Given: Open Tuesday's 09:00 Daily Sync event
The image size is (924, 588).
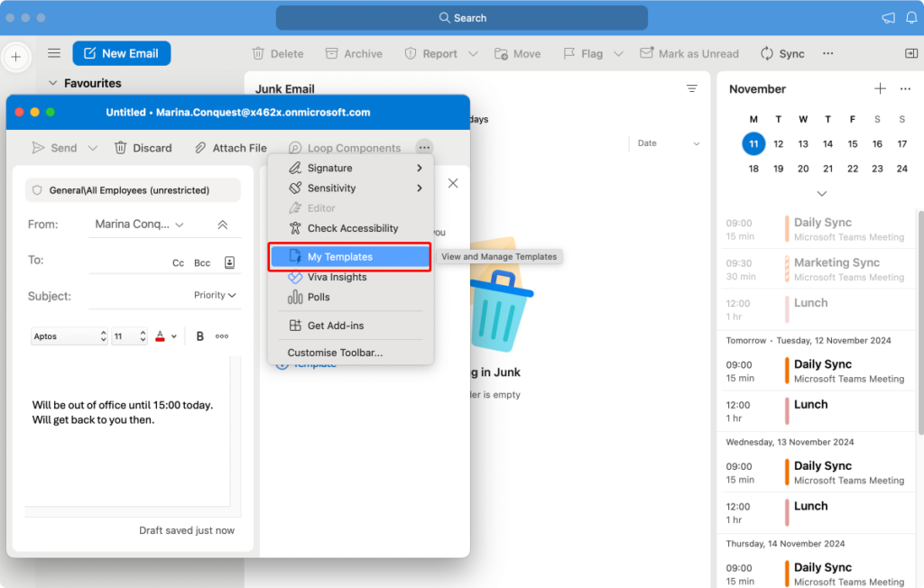Looking at the screenshot, I should tap(816, 372).
